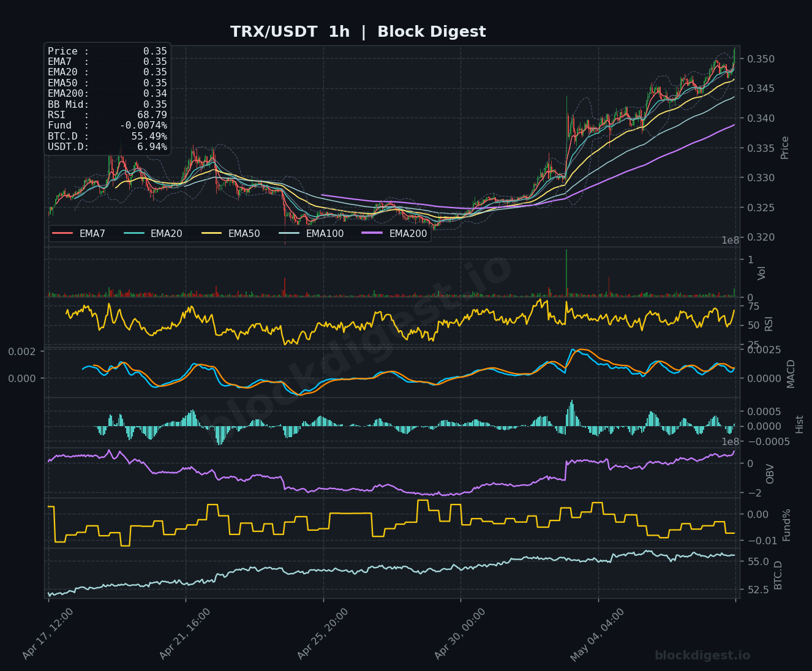Select the EMA7 legend entry
Viewport: 812px width, 671px height.
click(79, 233)
